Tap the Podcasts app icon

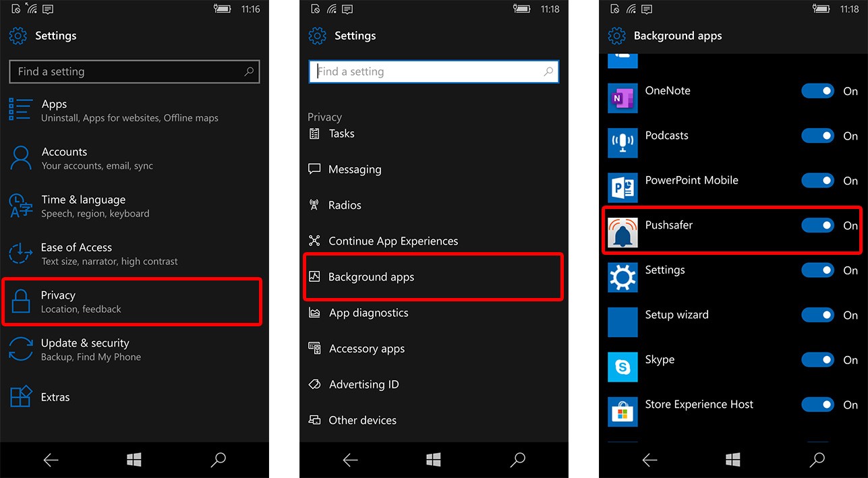623,143
